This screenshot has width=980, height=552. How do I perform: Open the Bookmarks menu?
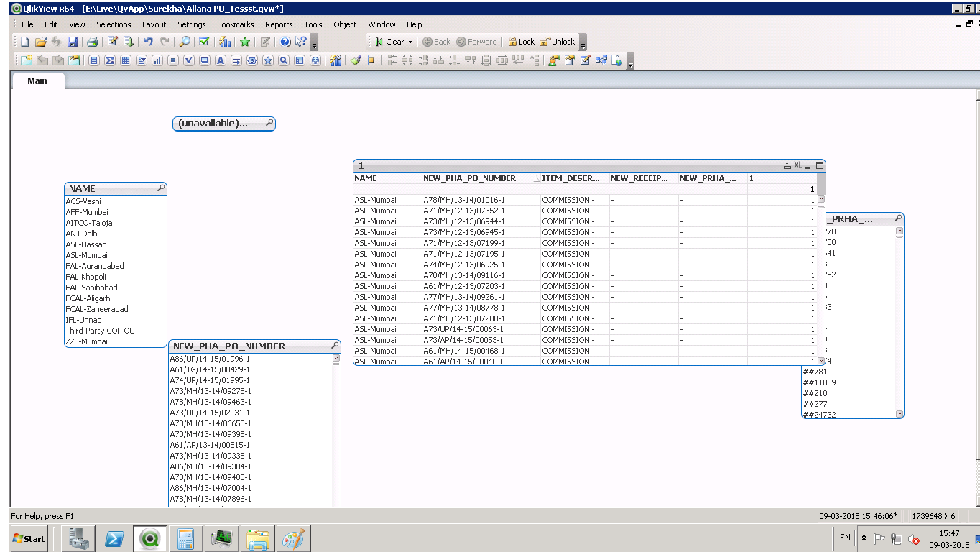(x=235, y=24)
